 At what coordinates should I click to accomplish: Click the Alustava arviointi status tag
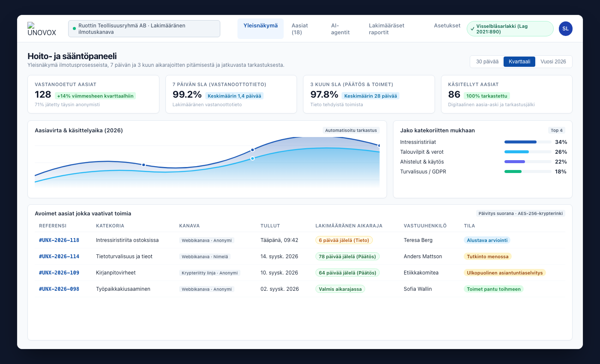tap(487, 240)
